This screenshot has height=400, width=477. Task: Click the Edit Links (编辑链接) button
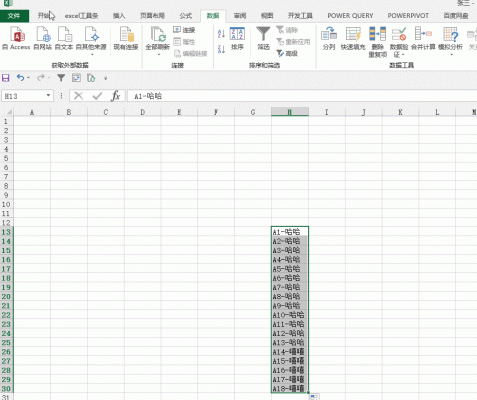(191, 53)
